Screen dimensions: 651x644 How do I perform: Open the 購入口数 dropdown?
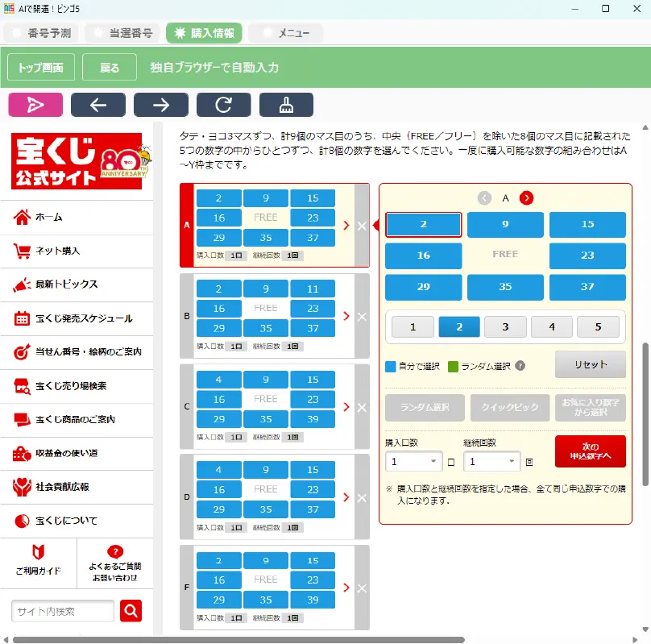[x=413, y=461]
